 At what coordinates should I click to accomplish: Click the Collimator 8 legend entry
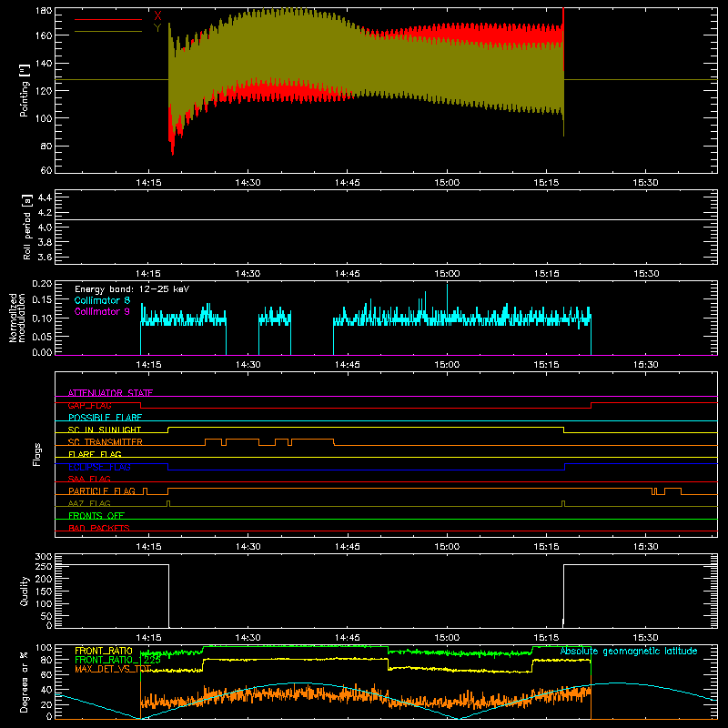point(102,300)
